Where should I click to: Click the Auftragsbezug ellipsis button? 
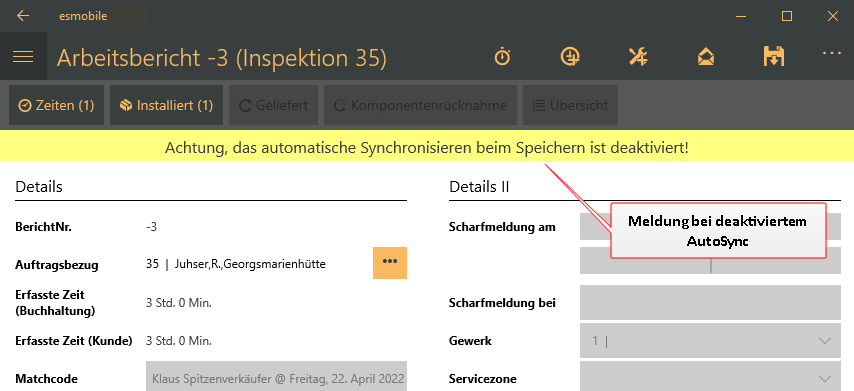pos(390,262)
